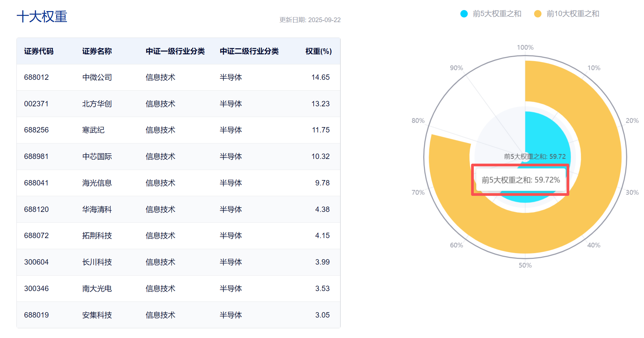This screenshot has height=338, width=644.
Task: Select stock code 688012
Action: [36, 77]
